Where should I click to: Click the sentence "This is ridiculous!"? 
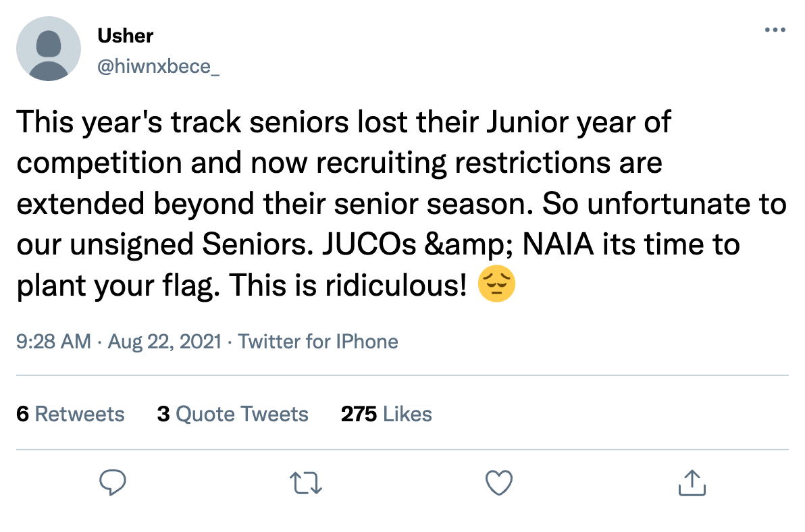tap(348, 286)
